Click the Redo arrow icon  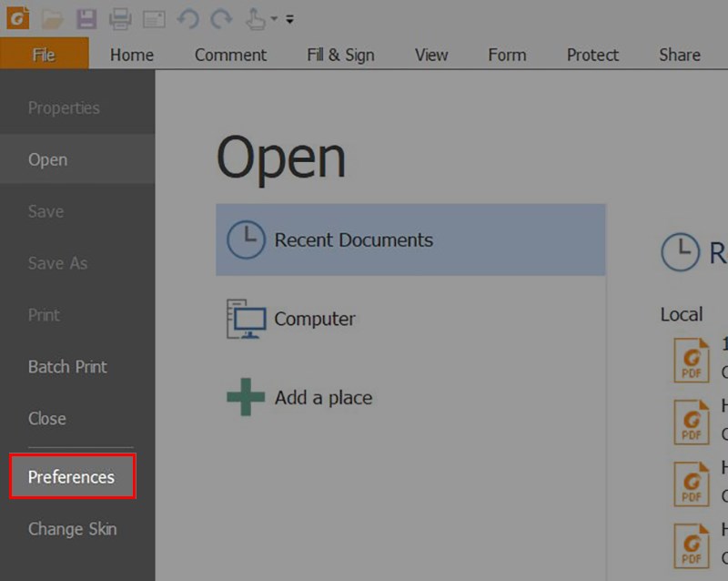221,19
